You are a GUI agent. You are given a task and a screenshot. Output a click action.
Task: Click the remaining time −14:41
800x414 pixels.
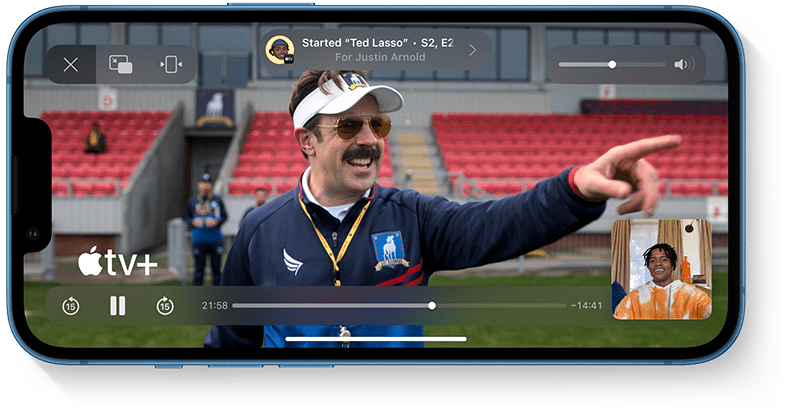tap(586, 306)
